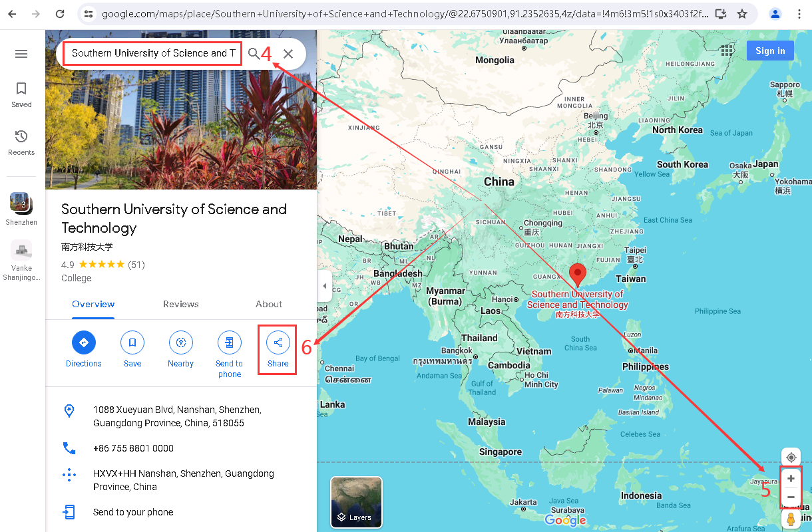812x532 pixels.
Task: Show your location on the map
Action: coord(791,458)
